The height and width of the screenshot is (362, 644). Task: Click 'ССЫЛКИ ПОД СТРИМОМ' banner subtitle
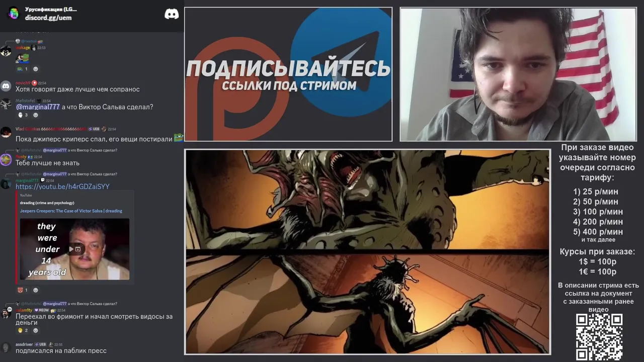tap(289, 85)
